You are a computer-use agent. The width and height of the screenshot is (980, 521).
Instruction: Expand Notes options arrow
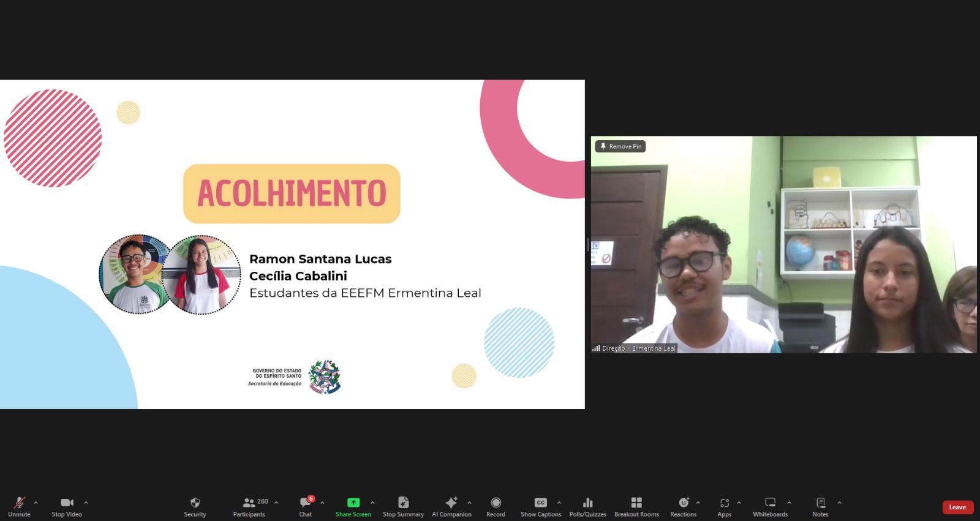[839, 503]
